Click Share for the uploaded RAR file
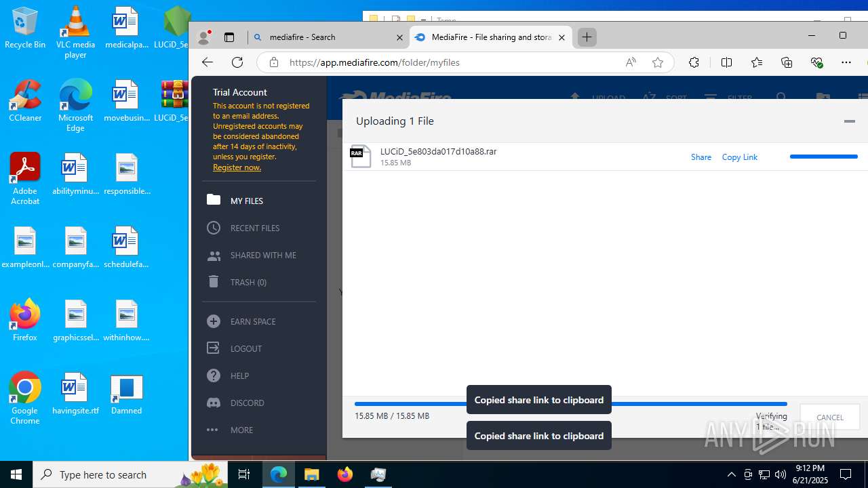 tap(701, 157)
